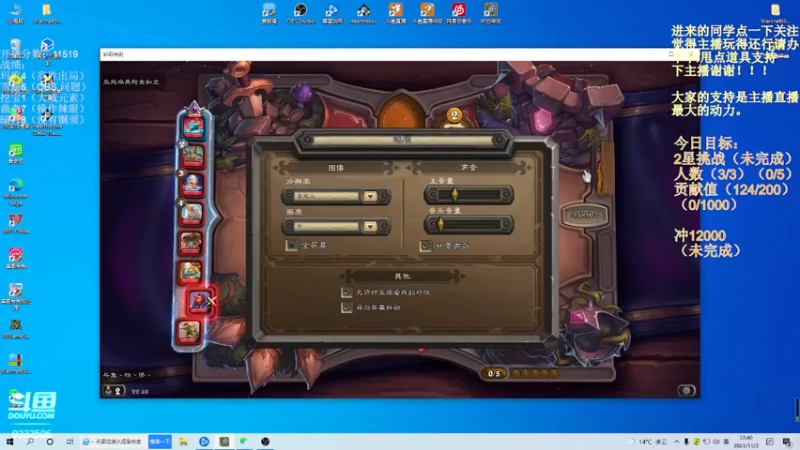This screenshot has height=450, width=800.
Task: Open the Microsoft Edge desktop icon
Action: coord(16,192)
